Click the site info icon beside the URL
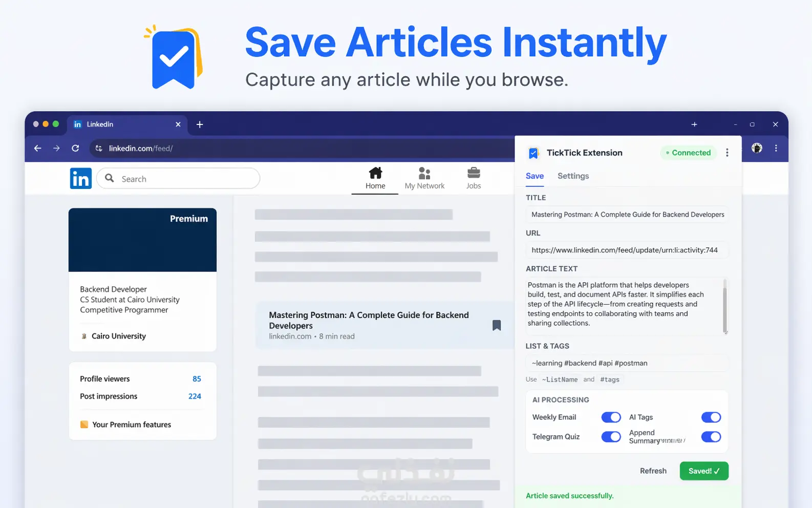The height and width of the screenshot is (508, 812). point(99,148)
